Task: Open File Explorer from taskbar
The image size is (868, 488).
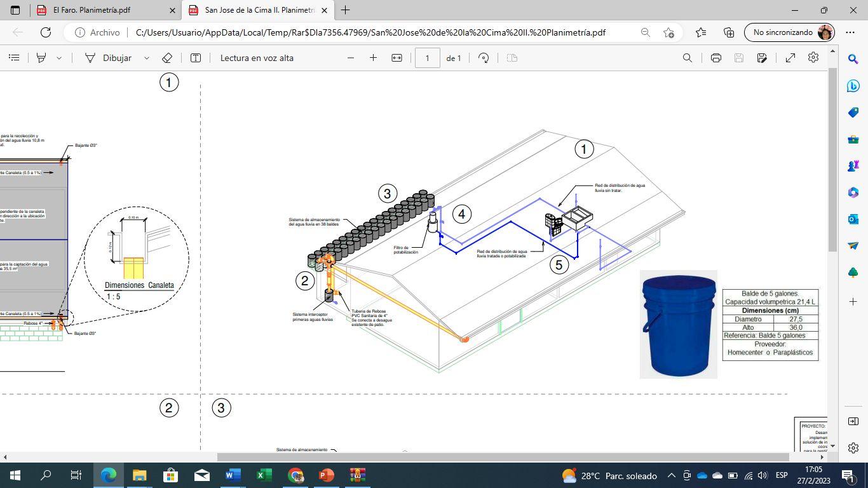Action: (x=139, y=475)
